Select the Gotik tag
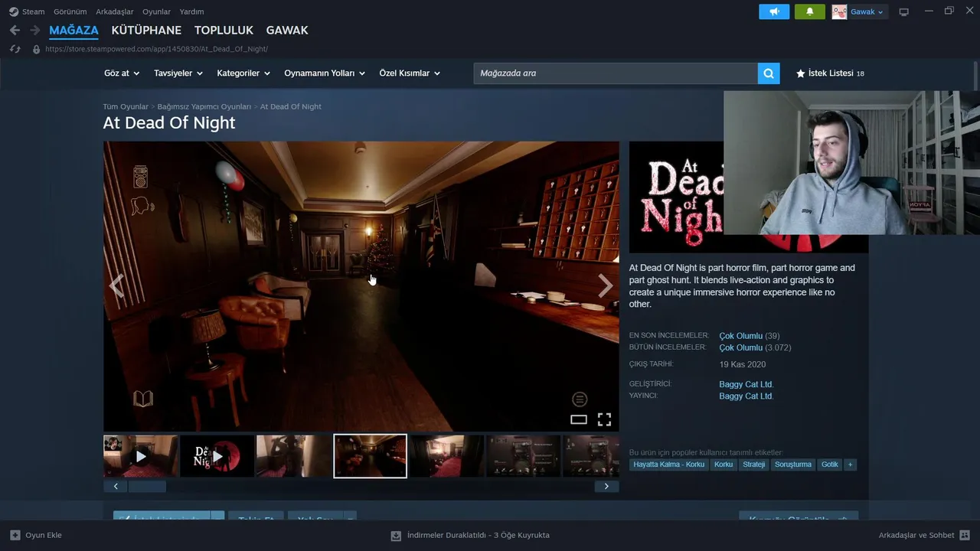 click(830, 465)
